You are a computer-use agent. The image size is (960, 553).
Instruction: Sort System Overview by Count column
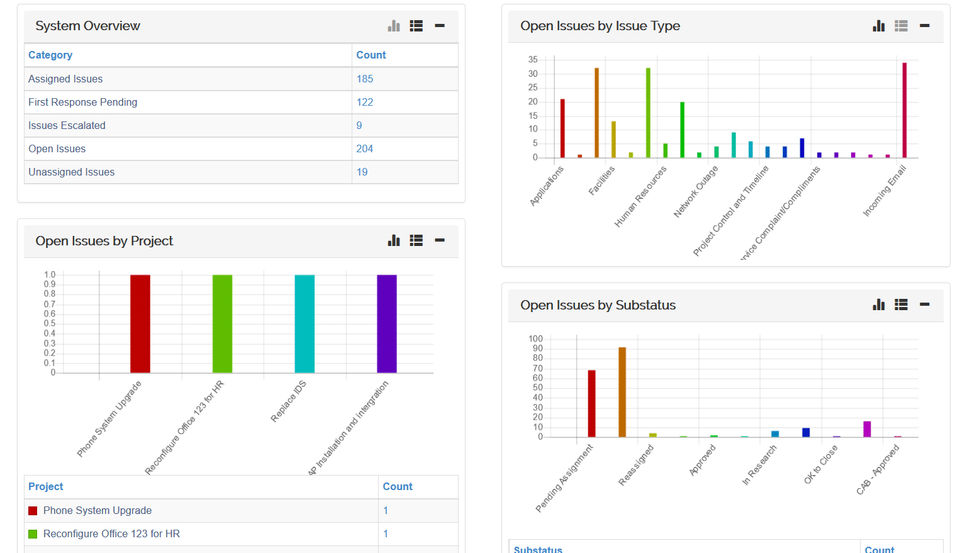pyautogui.click(x=371, y=55)
